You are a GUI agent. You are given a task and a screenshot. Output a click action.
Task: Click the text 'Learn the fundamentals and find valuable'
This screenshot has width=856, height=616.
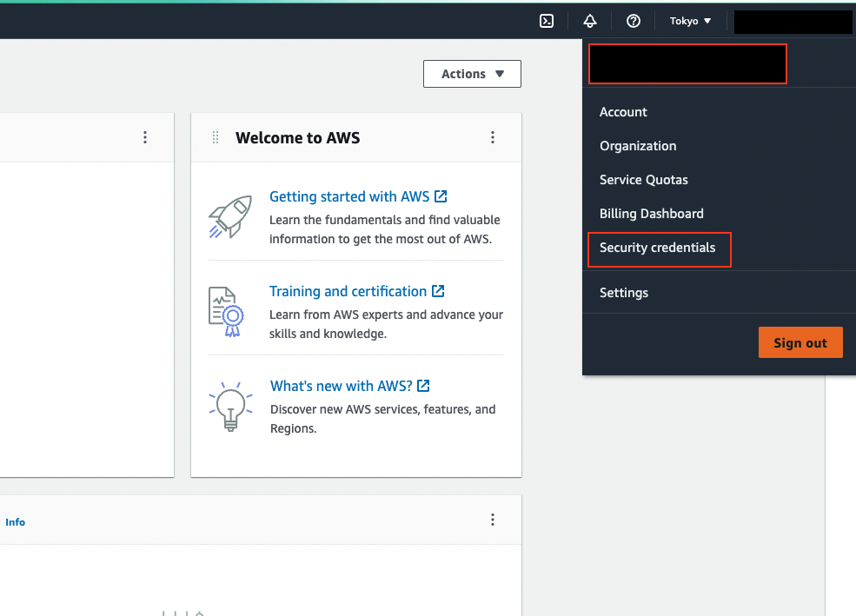[x=385, y=220]
